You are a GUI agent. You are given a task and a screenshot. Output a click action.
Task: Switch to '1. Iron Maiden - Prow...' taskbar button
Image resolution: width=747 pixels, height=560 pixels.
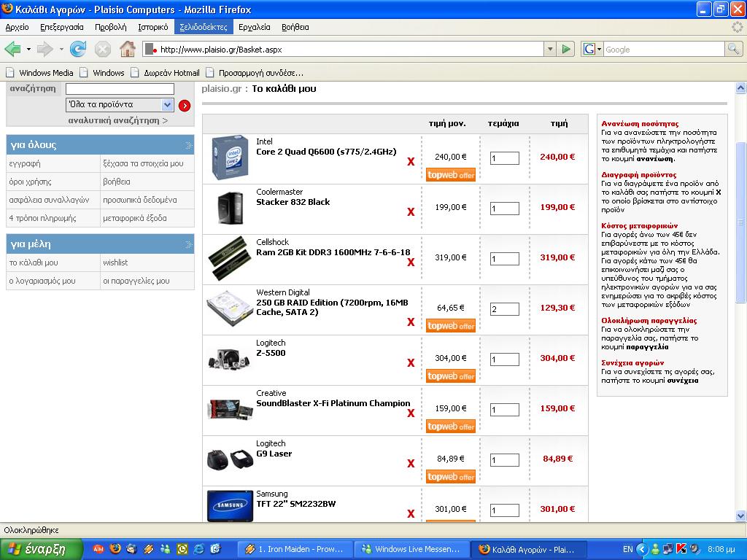point(295,549)
